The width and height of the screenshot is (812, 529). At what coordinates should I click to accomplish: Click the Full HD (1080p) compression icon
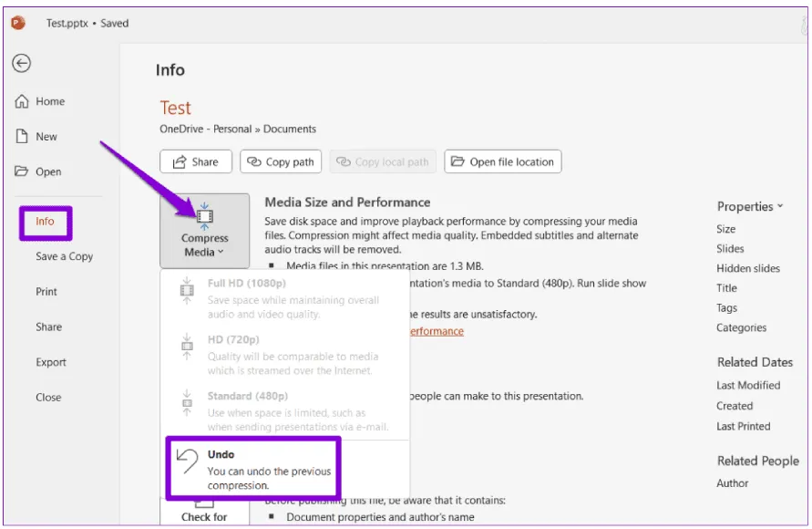pos(187,292)
